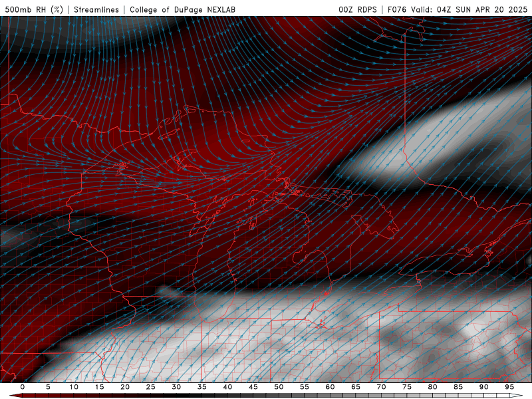Click 'Valid: 04Z SUN APR 20 2025' text
Screen dimensions: 532x399
point(469,10)
